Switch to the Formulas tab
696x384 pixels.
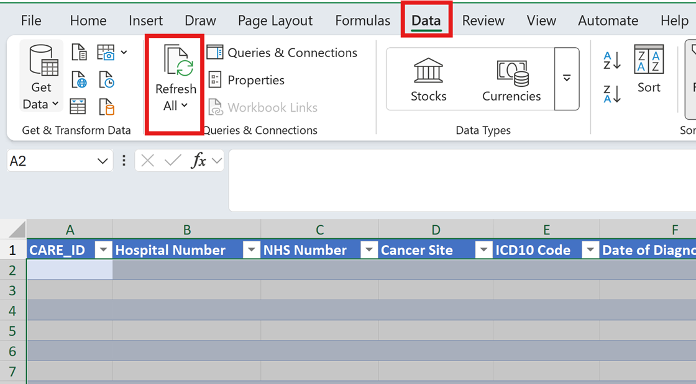(x=363, y=20)
